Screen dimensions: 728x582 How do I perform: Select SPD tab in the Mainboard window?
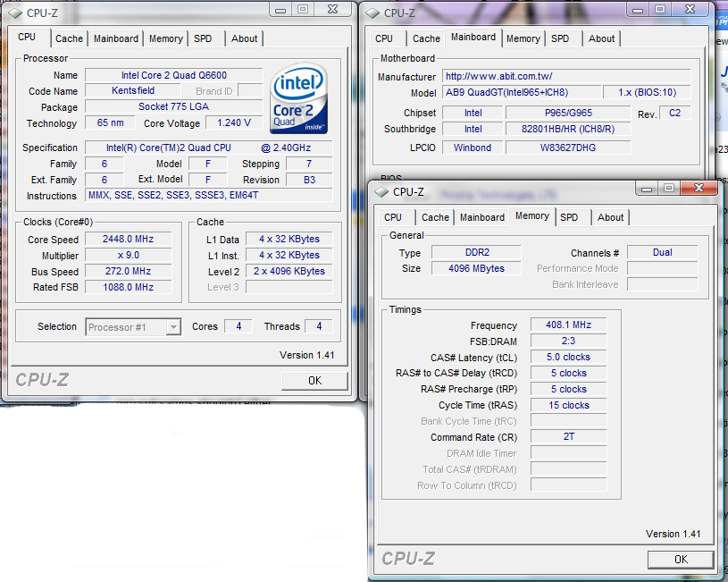point(560,38)
